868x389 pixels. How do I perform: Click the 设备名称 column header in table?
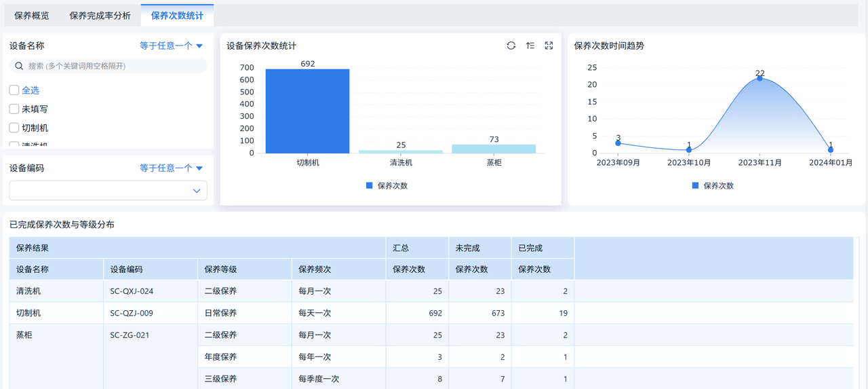(x=56, y=269)
